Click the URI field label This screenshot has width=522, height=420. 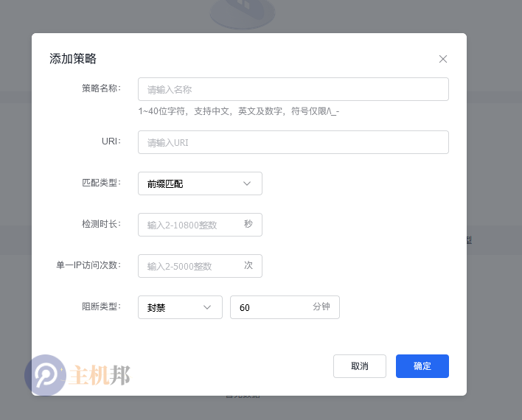(111, 141)
